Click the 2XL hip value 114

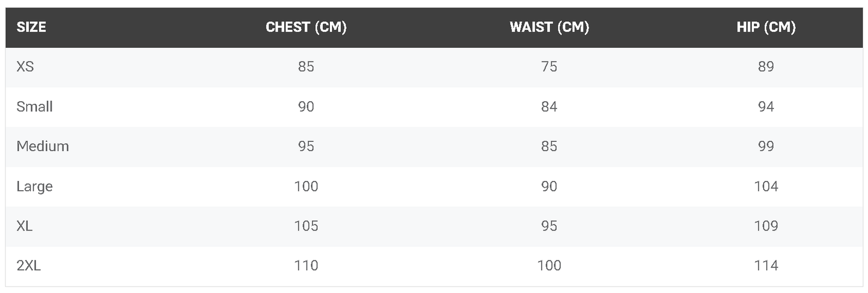[766, 266]
